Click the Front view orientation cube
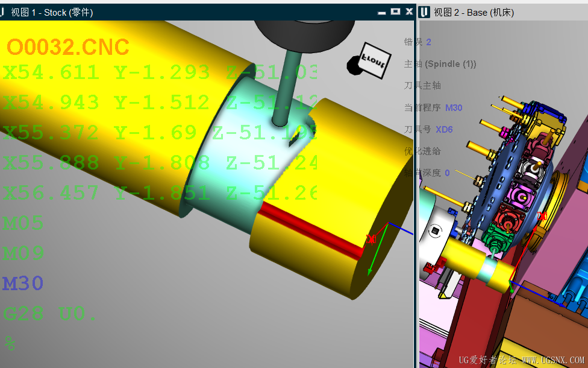This screenshot has width=588, height=368. (x=374, y=60)
